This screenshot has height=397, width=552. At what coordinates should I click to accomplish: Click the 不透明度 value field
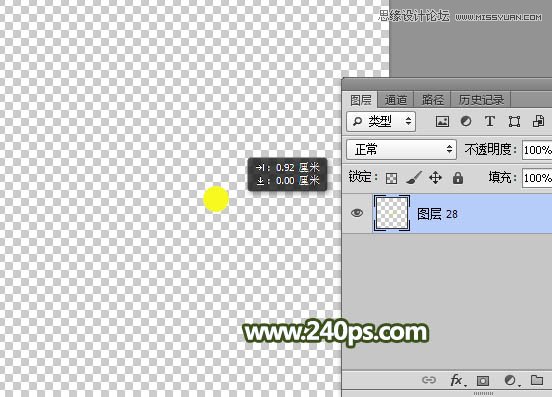coord(537,150)
